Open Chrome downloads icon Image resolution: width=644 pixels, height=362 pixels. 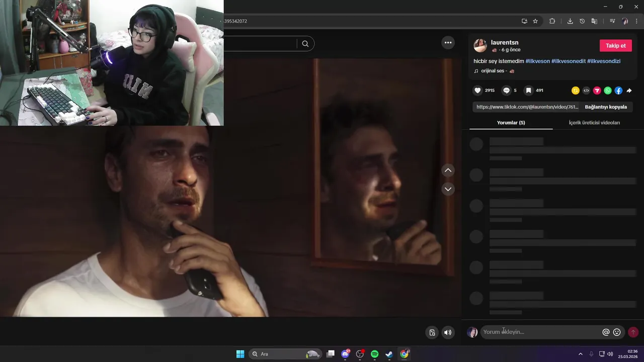point(570,21)
